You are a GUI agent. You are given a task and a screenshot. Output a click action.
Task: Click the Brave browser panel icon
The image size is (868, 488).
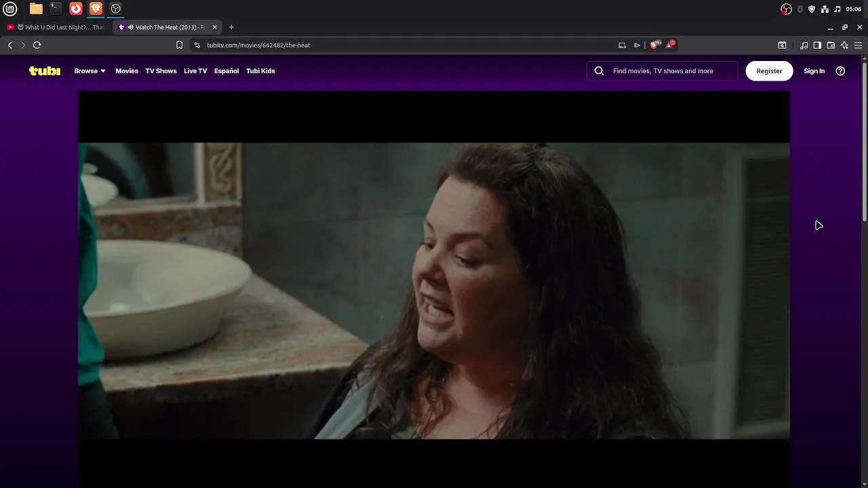(96, 9)
